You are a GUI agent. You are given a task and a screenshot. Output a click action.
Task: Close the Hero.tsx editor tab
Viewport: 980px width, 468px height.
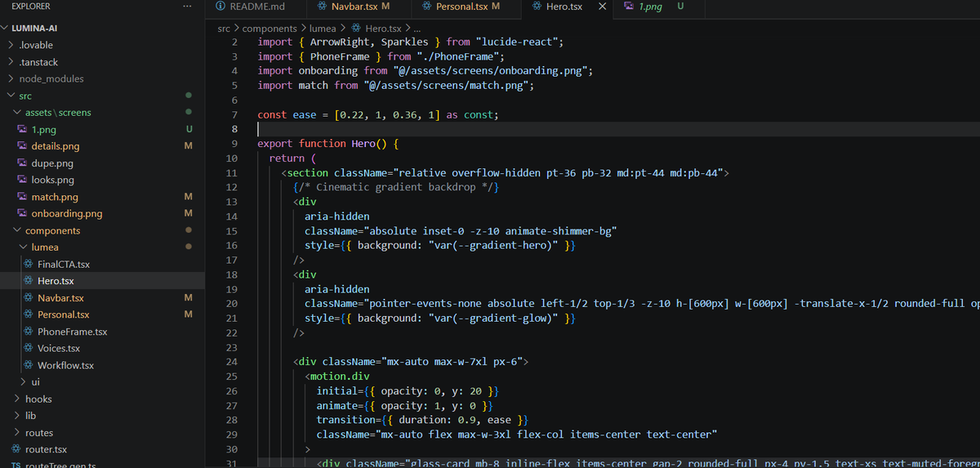coord(602,7)
